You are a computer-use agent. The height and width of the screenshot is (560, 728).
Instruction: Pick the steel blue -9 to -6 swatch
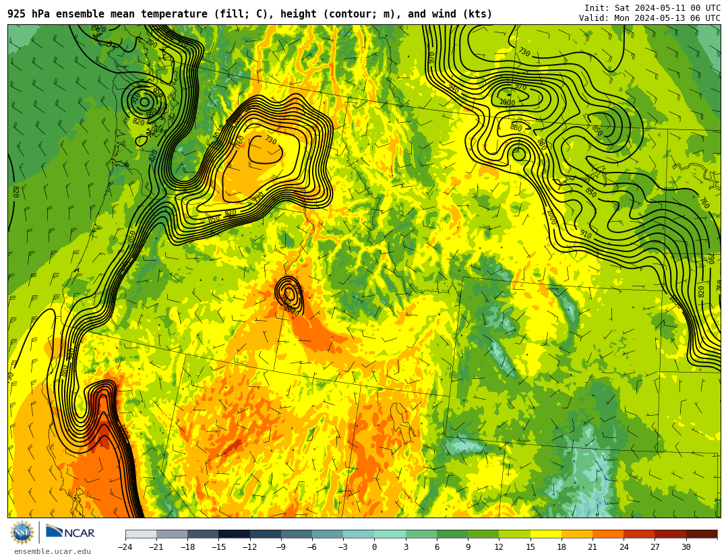pyautogui.click(x=297, y=534)
